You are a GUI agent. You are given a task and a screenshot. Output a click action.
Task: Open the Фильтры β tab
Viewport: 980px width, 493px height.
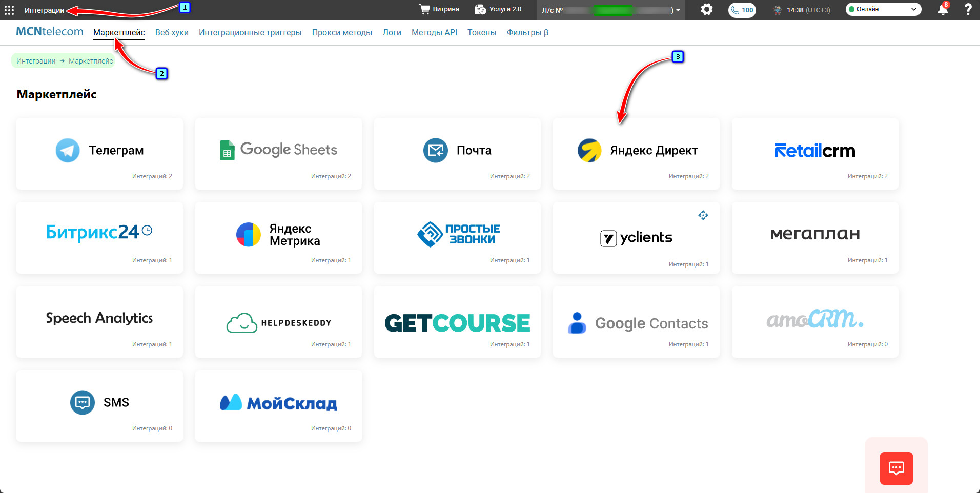point(527,32)
